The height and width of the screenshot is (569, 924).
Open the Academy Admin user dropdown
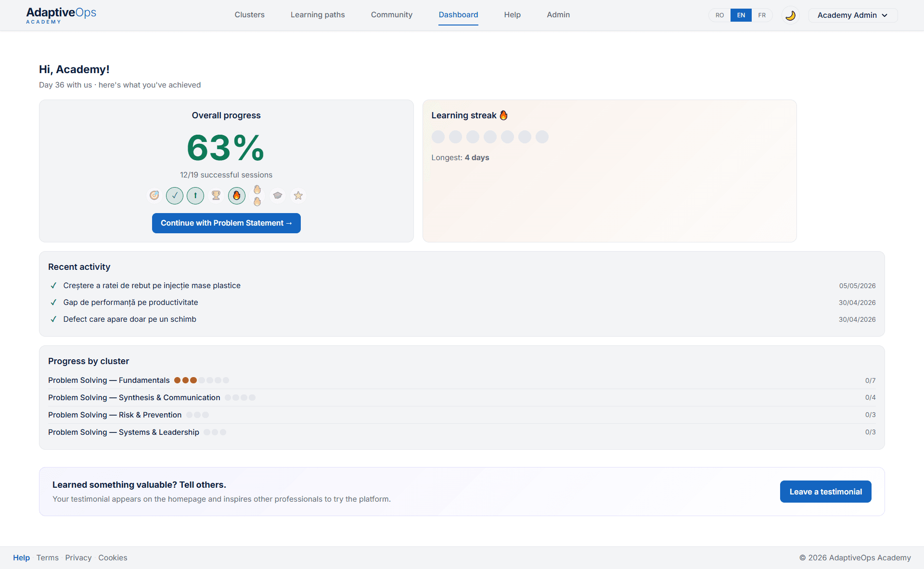pos(853,15)
